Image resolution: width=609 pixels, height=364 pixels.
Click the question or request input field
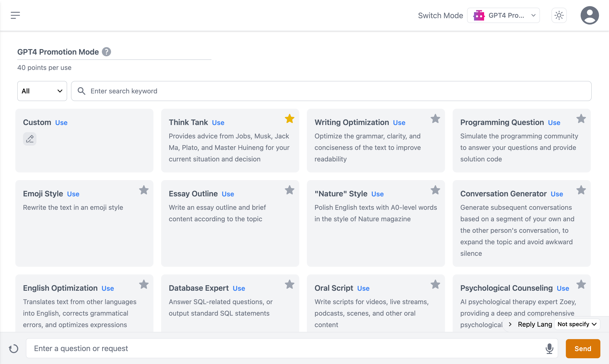[285, 348]
